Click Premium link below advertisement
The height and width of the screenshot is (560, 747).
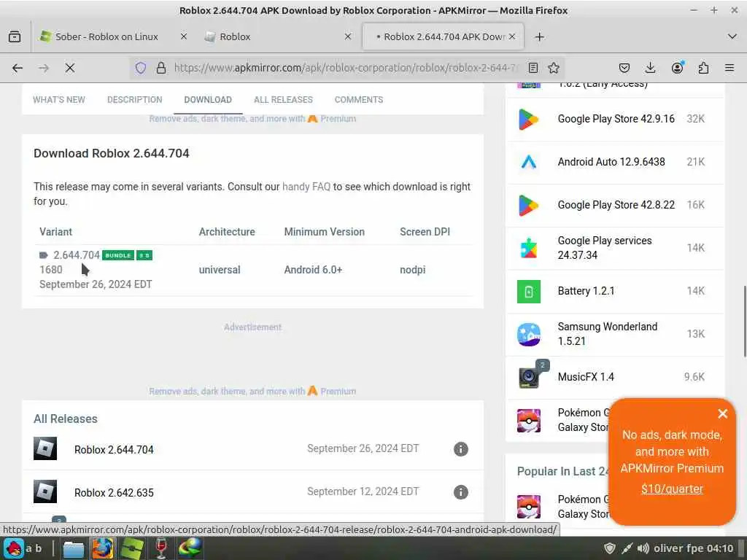338,392
